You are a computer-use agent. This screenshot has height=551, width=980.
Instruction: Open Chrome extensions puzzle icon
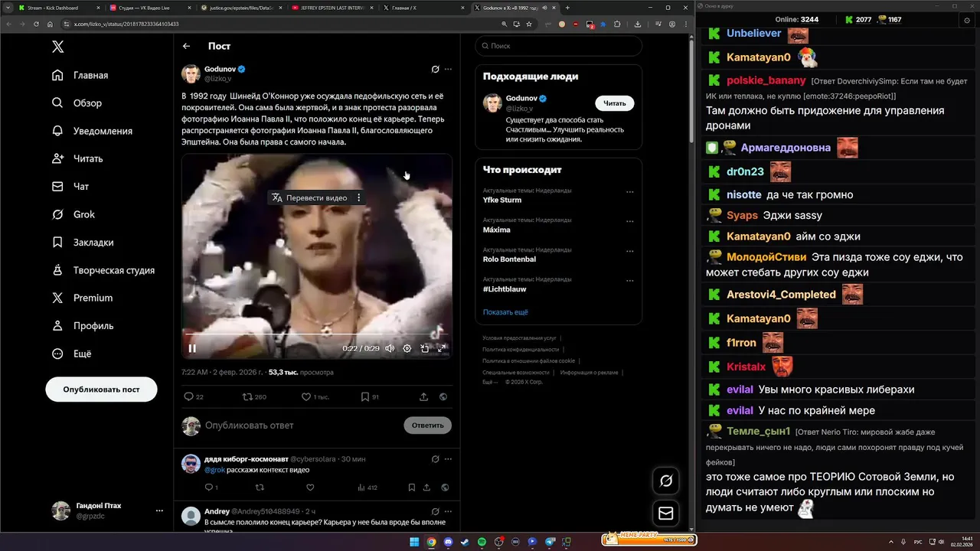[619, 24]
